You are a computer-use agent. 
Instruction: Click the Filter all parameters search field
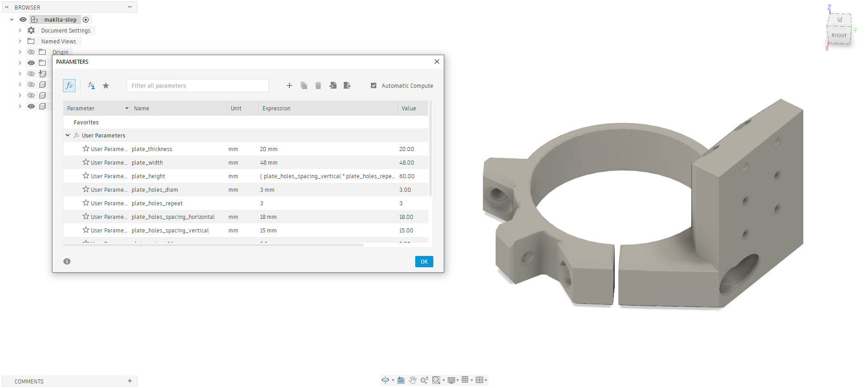(x=197, y=85)
